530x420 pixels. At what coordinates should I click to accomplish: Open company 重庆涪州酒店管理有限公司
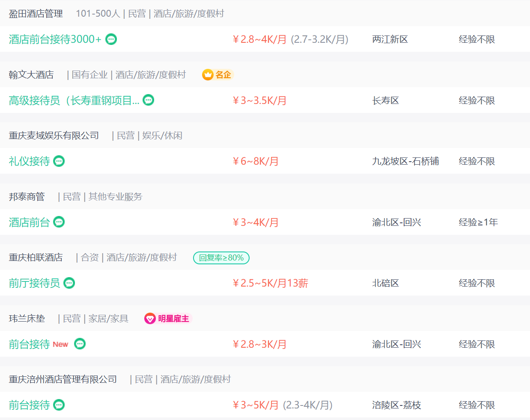tap(63, 379)
